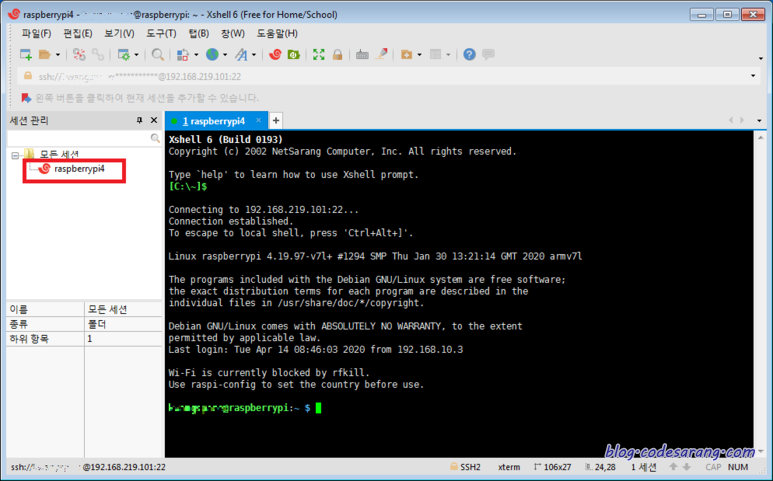The height and width of the screenshot is (481, 773).
Task: Open the dropdown beside folder plus icon
Action: [420, 55]
